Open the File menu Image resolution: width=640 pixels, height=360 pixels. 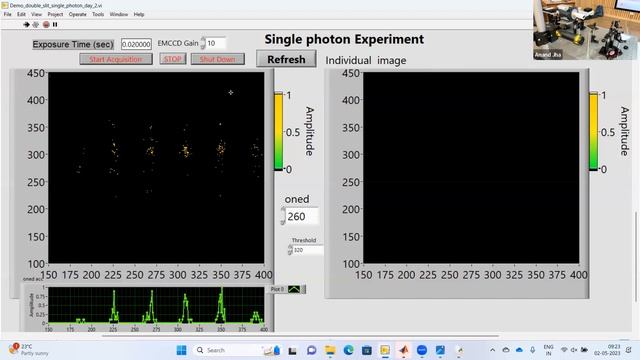click(7, 14)
